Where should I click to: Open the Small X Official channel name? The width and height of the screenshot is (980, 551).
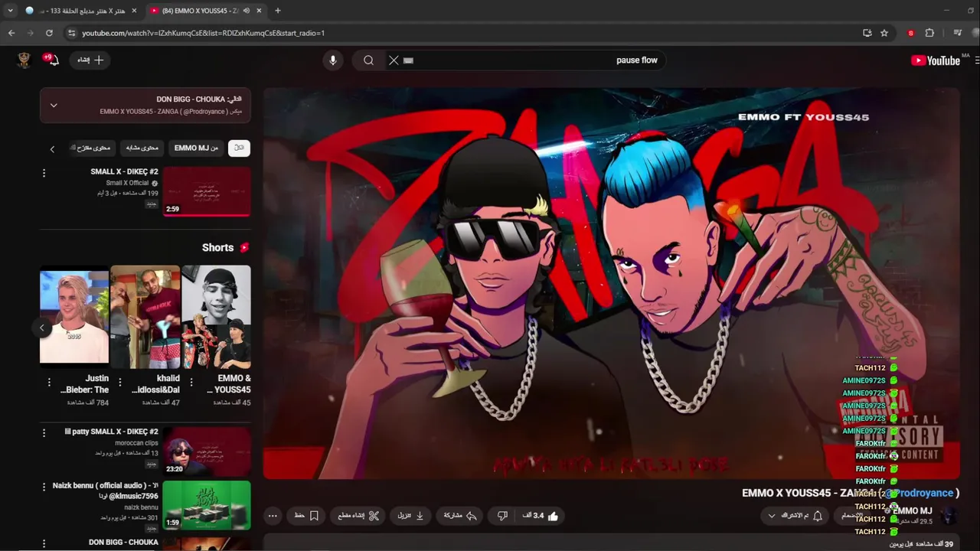coord(127,183)
